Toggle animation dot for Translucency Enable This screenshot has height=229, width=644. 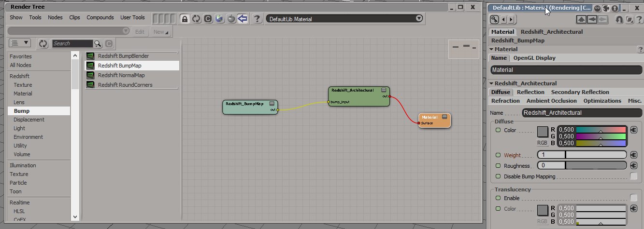[498, 198]
